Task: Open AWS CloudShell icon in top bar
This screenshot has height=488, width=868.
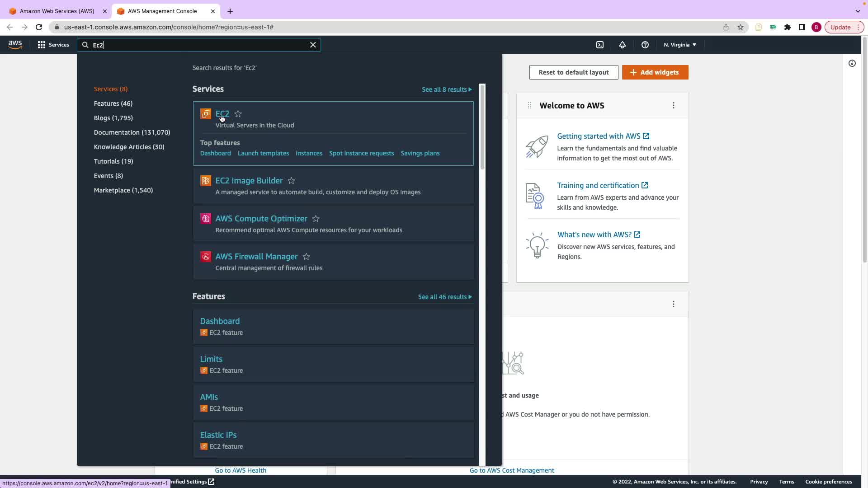Action: pos(600,45)
